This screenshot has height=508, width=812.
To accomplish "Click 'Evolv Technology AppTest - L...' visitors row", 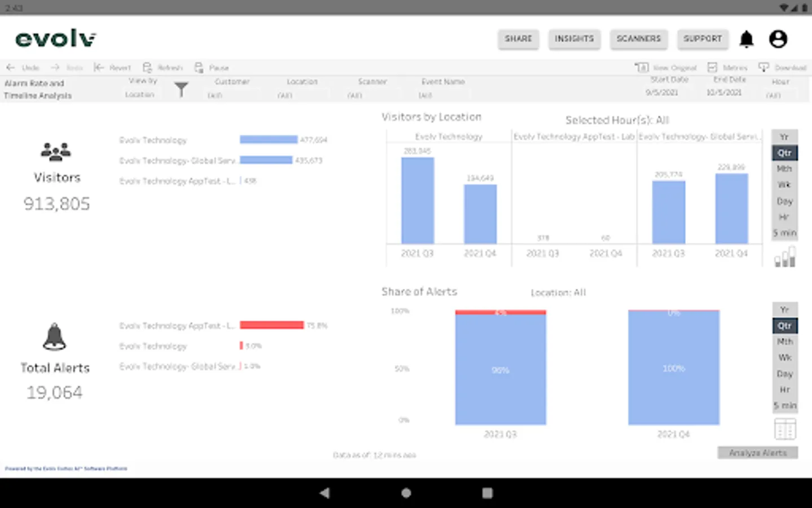I will click(x=188, y=181).
